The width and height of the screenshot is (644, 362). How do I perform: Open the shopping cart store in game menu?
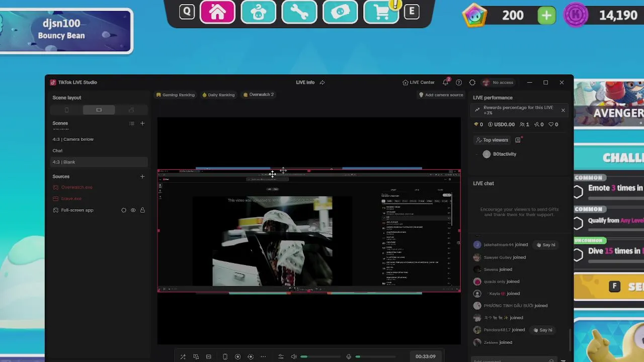click(x=381, y=12)
